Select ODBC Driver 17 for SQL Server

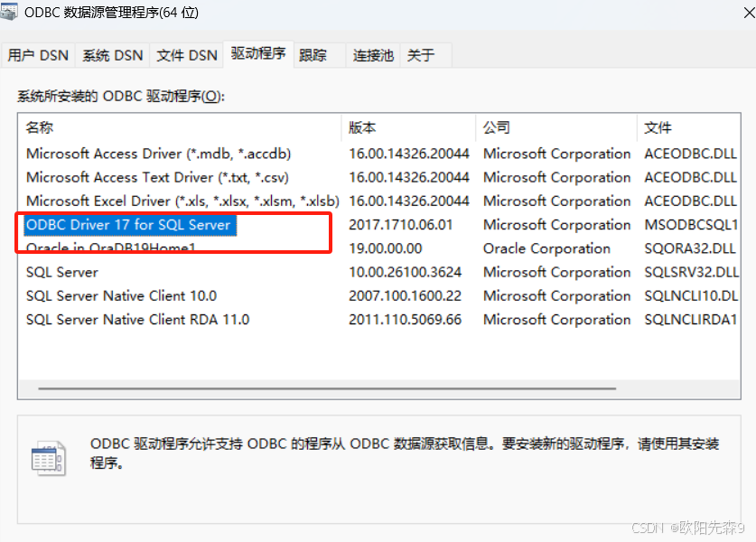[x=129, y=225]
